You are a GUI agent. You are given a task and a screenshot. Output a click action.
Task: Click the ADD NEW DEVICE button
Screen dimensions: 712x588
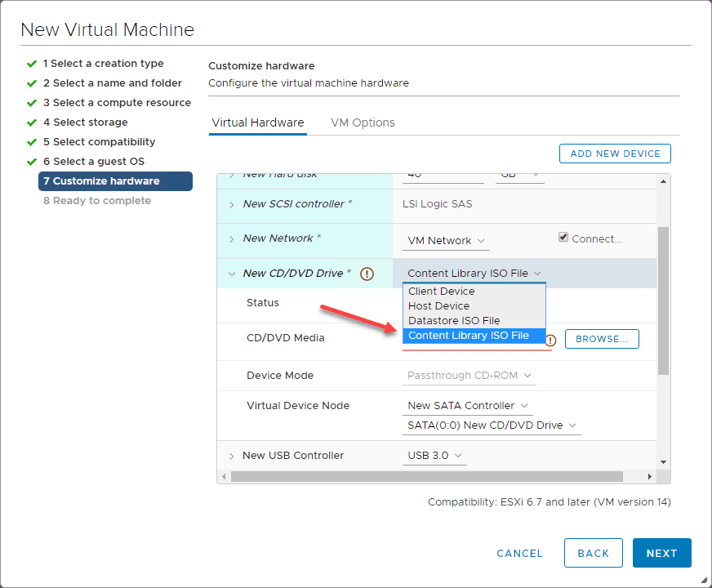pos(615,154)
